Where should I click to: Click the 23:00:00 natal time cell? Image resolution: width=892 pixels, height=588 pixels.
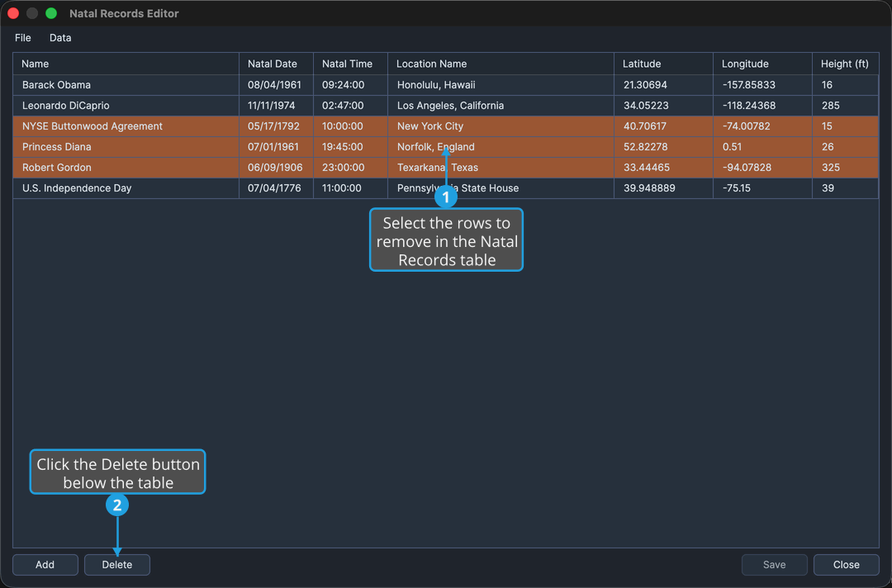[350, 167]
